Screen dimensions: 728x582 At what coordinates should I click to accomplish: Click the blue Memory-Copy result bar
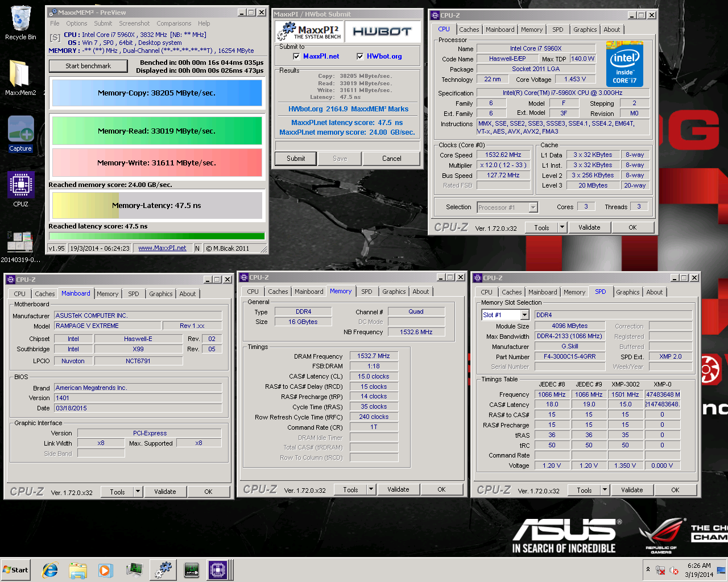[157, 93]
